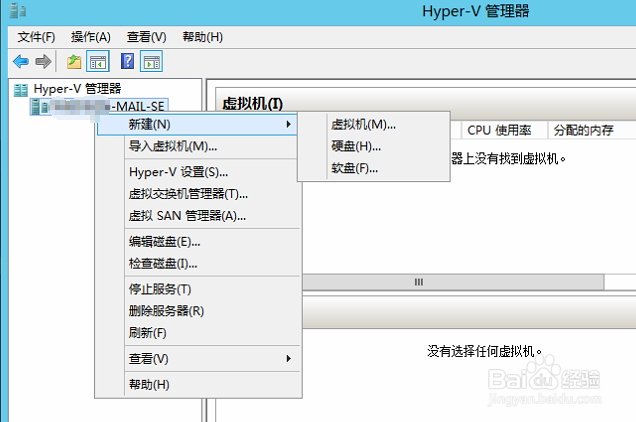Click the 虚拟机(I) panel heading
Viewport: 636px width, 422px height.
[252, 103]
